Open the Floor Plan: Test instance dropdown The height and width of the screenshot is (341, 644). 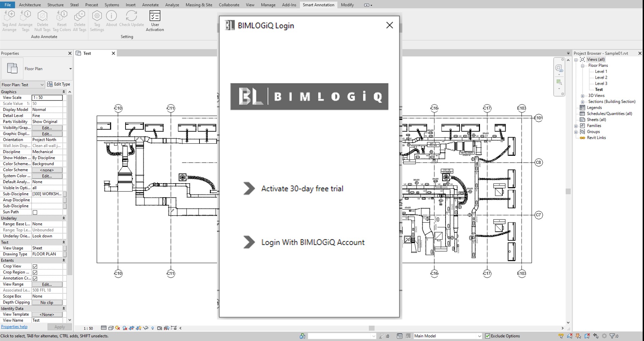23,85
